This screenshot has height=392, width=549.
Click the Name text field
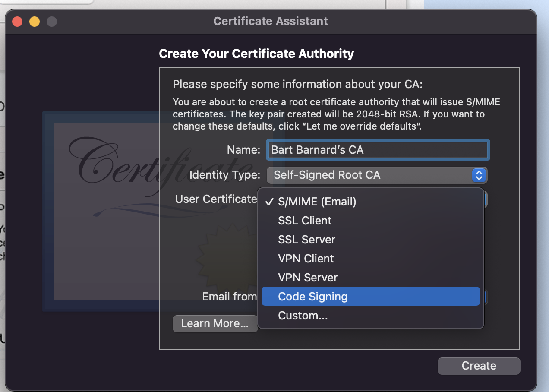point(378,150)
